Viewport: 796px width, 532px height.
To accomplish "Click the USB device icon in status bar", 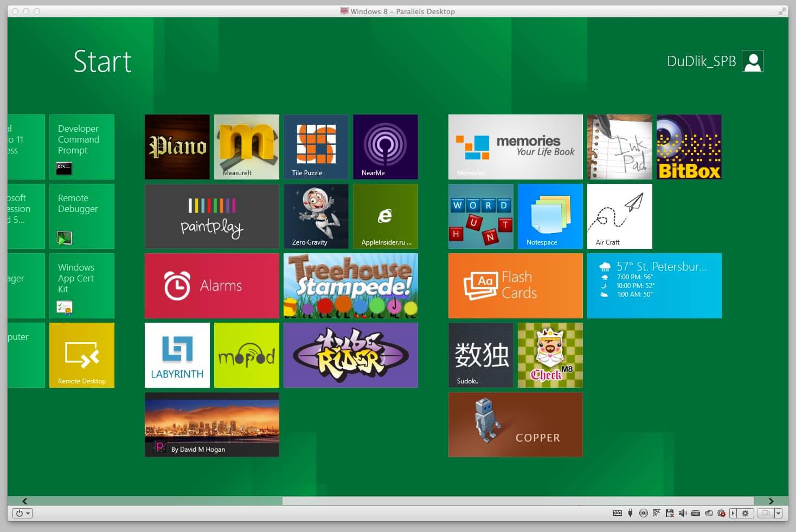I will click(x=630, y=513).
